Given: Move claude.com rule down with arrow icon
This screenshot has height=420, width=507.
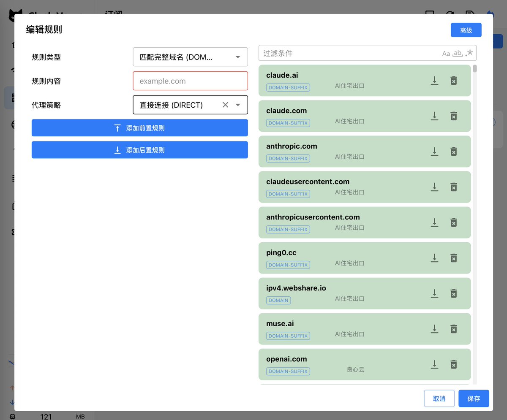Looking at the screenshot, I should [x=434, y=116].
